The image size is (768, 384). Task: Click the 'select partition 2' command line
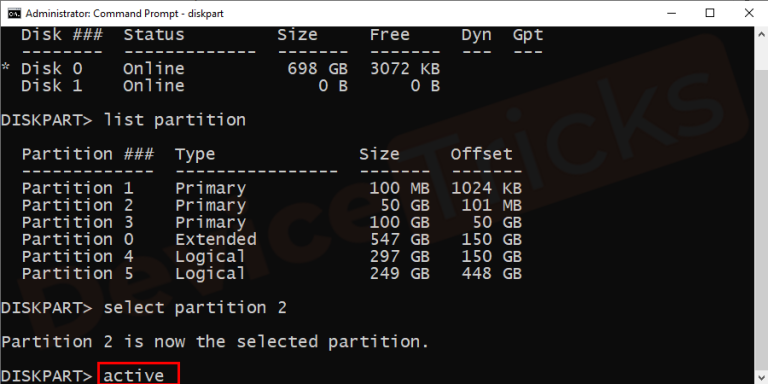[x=144, y=308]
